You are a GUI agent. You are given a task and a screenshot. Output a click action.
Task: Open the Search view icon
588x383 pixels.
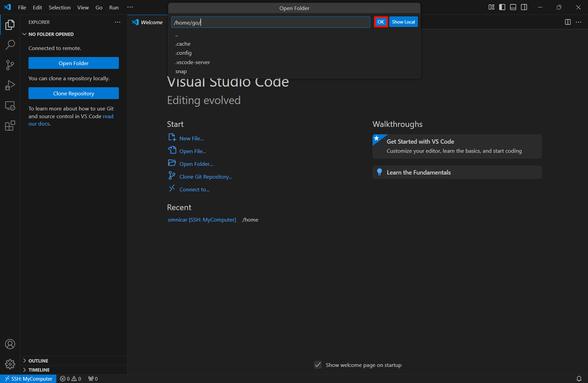pyautogui.click(x=10, y=45)
